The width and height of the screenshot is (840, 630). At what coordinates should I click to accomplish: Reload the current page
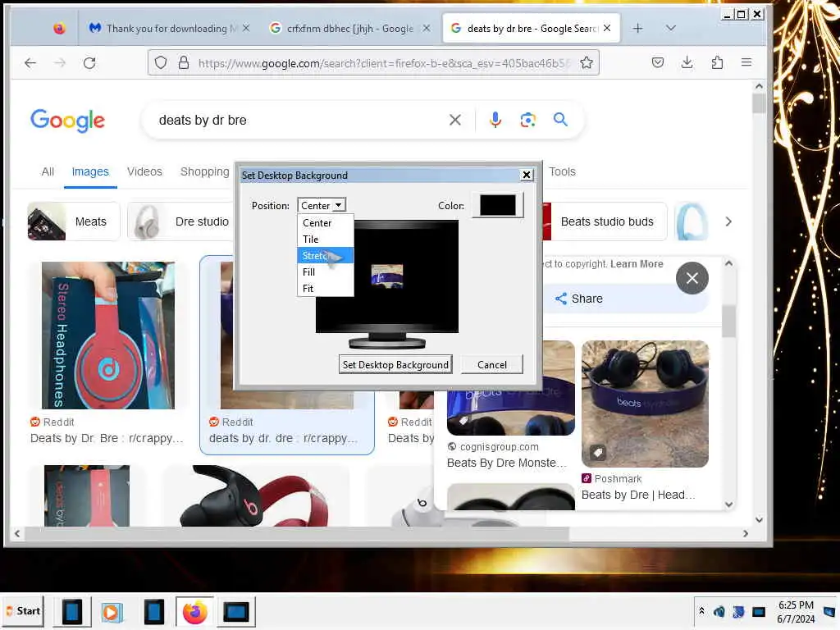pyautogui.click(x=89, y=63)
